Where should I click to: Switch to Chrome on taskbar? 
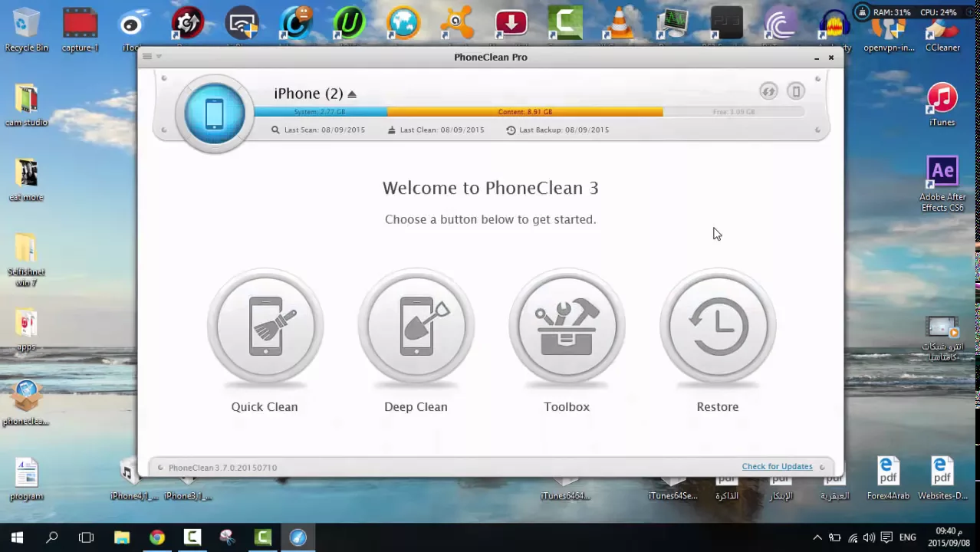[x=157, y=537]
